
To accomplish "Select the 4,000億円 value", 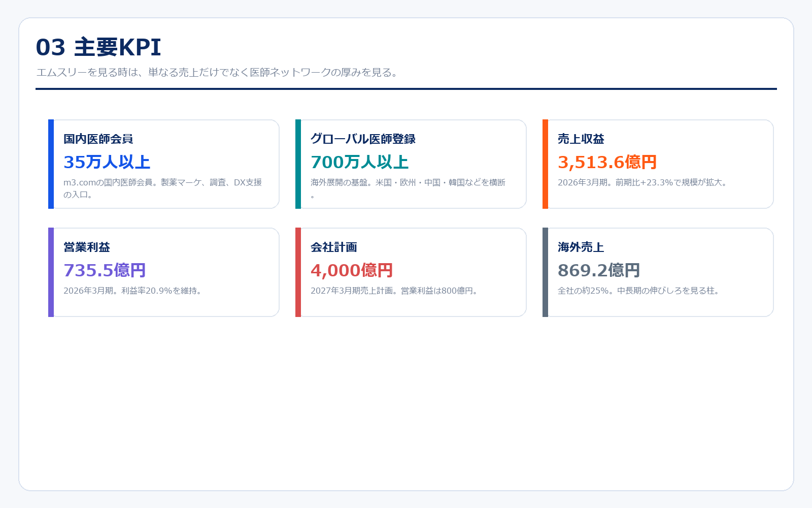I will tap(352, 270).
